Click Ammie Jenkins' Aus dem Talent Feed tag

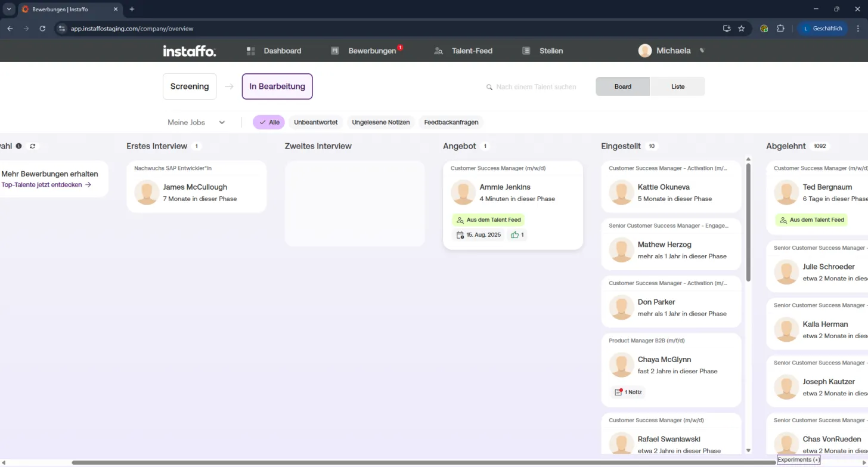[488, 220]
